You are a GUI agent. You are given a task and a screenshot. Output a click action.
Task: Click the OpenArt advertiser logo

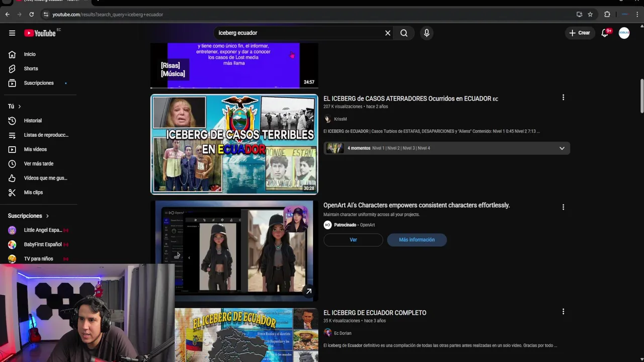pos(328,225)
